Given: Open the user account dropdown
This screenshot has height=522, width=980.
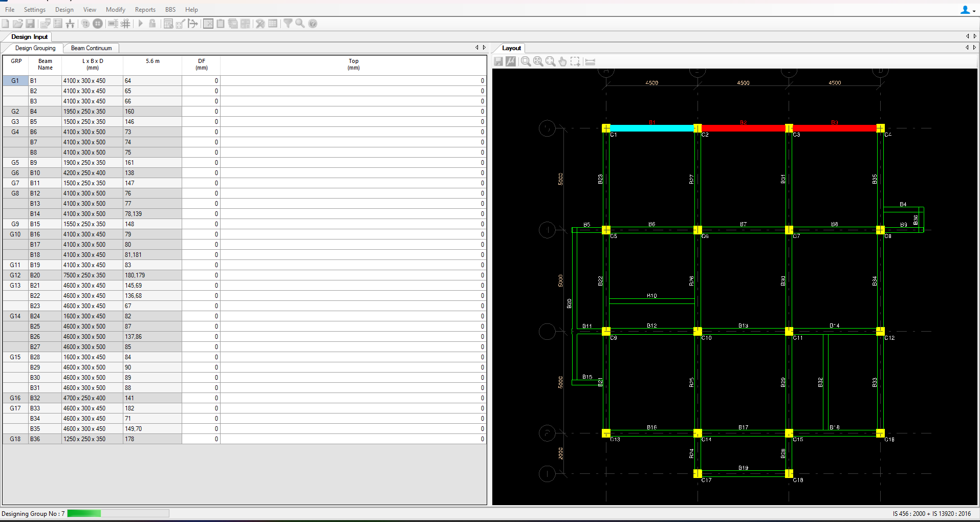Looking at the screenshot, I should click(967, 10).
